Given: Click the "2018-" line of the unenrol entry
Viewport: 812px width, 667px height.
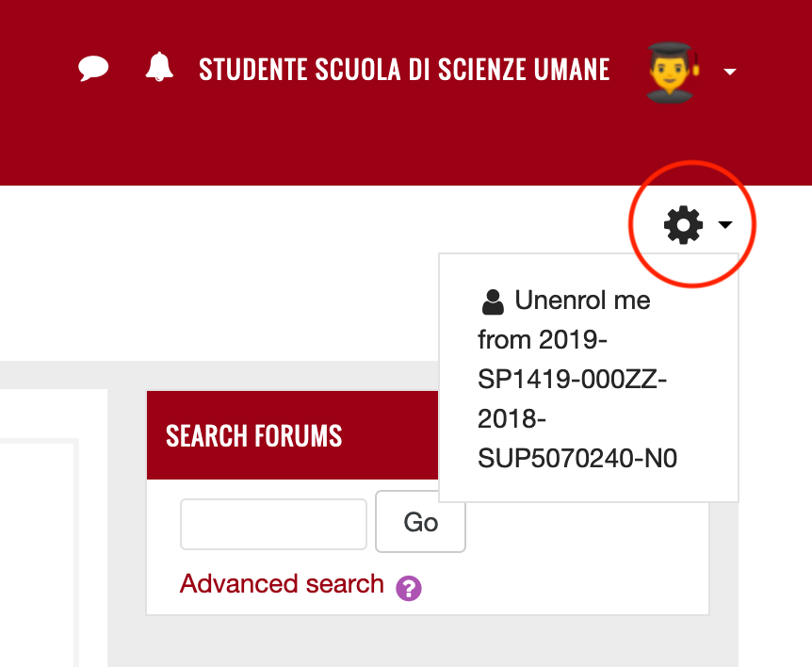Looking at the screenshot, I should pyautogui.click(x=512, y=418).
